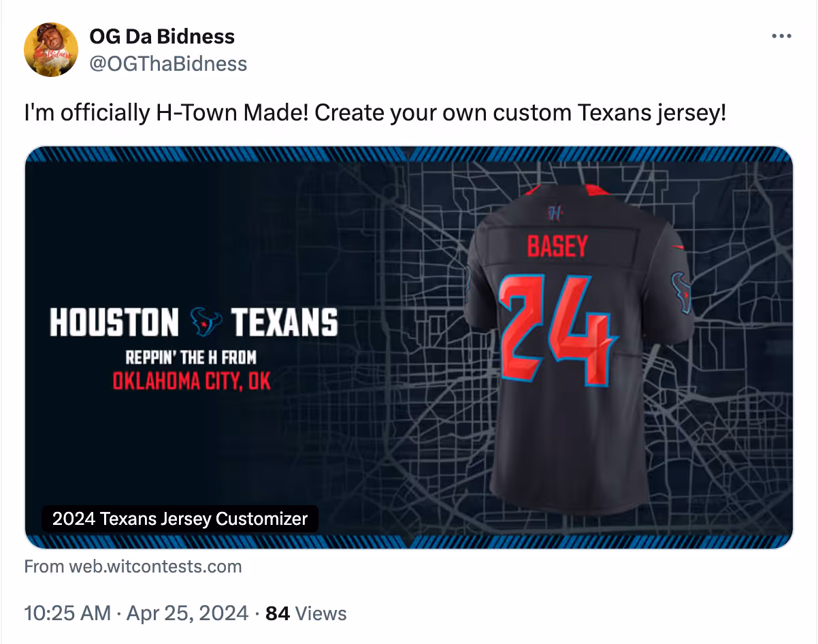Open the @OGThaBidness handle link

point(168,64)
